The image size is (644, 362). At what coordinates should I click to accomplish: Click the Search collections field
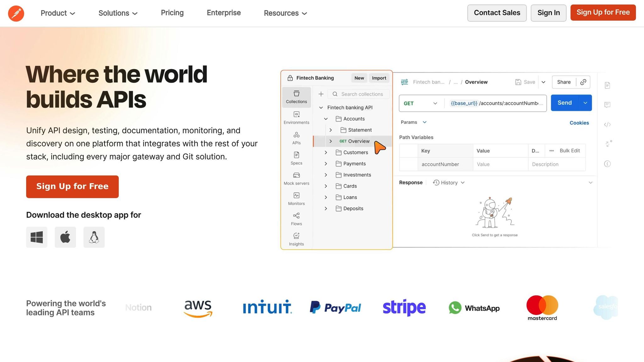362,94
